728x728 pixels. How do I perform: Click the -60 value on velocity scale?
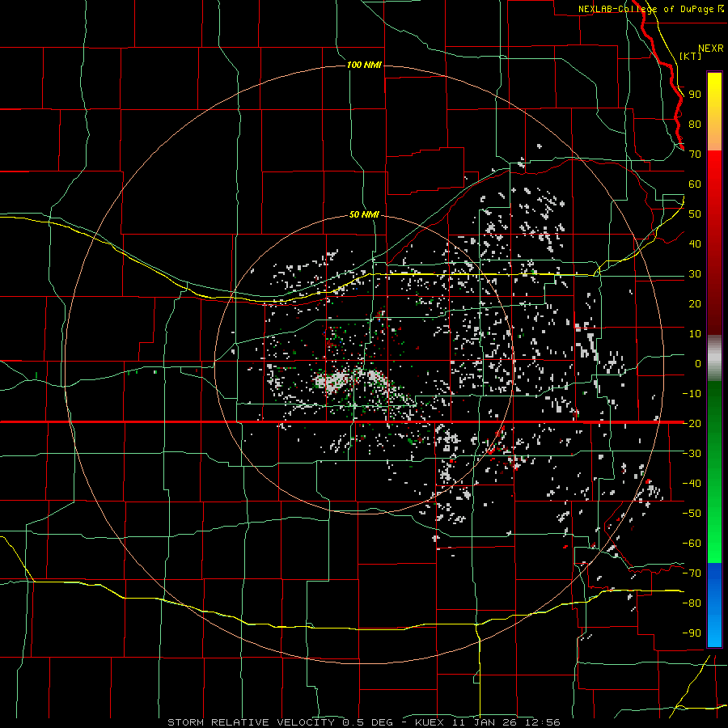(692, 544)
